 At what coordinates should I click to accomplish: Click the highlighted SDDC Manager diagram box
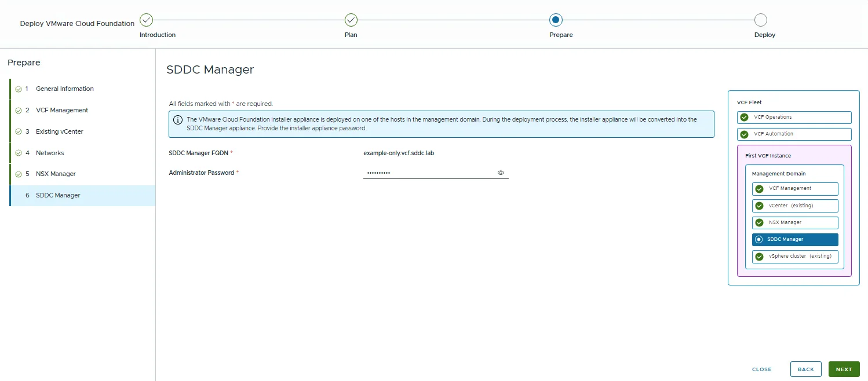(795, 240)
